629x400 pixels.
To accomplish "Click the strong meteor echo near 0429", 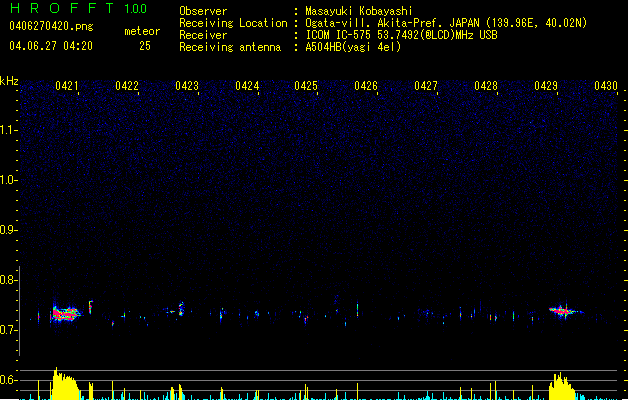I will (x=565, y=311).
